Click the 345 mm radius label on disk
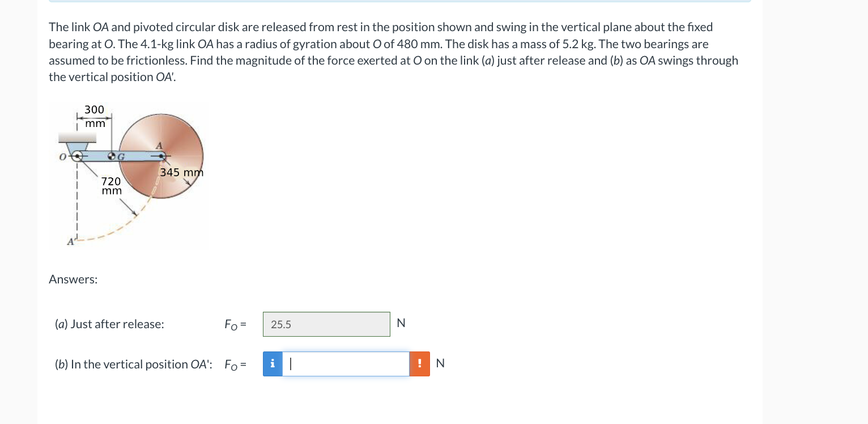Screen dimensions: 868x424 click(181, 172)
